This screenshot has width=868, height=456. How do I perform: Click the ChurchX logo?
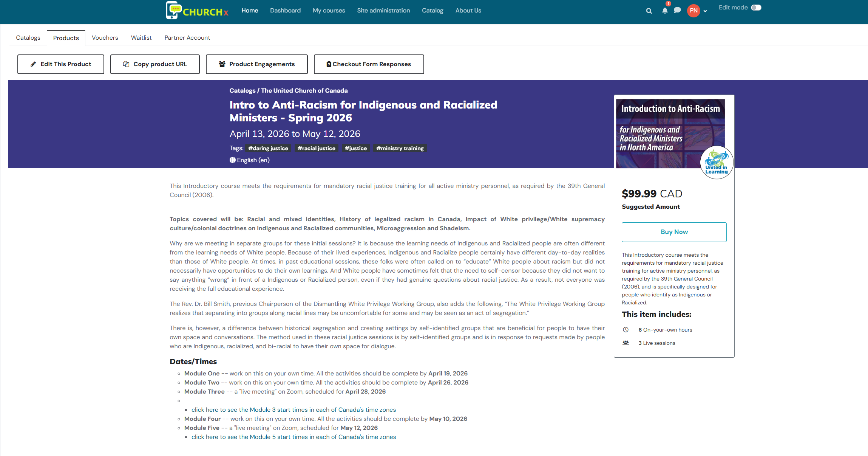198,11
